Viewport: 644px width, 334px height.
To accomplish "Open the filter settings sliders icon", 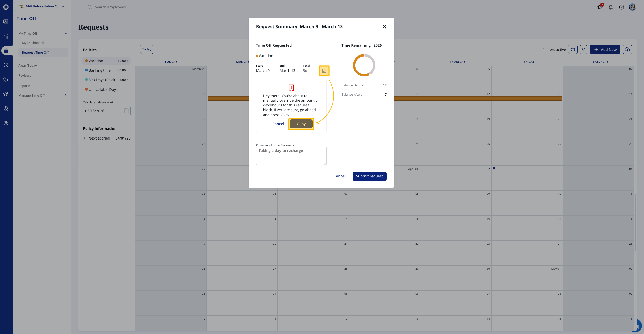I will pyautogui.click(x=573, y=49).
